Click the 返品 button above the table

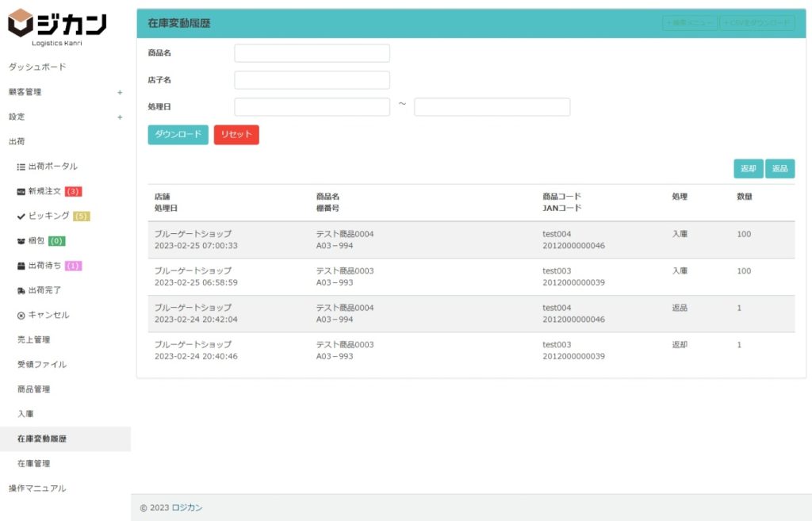[x=779, y=169]
